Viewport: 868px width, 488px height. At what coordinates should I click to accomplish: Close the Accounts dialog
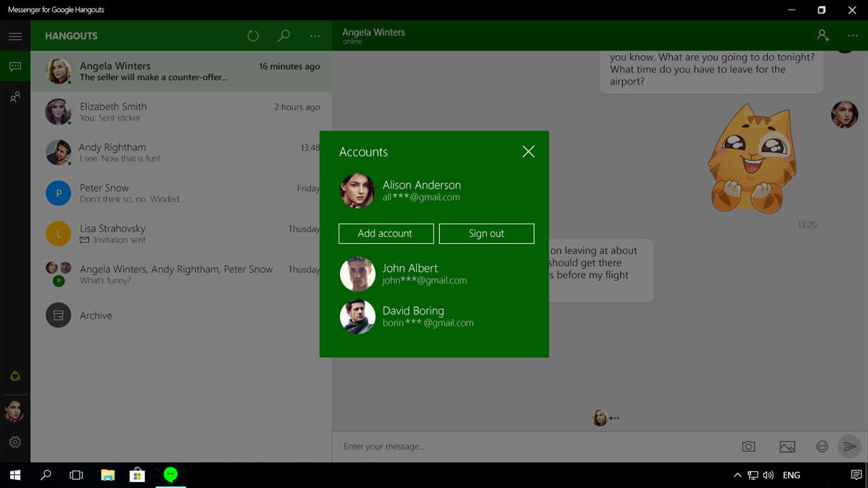tap(529, 151)
